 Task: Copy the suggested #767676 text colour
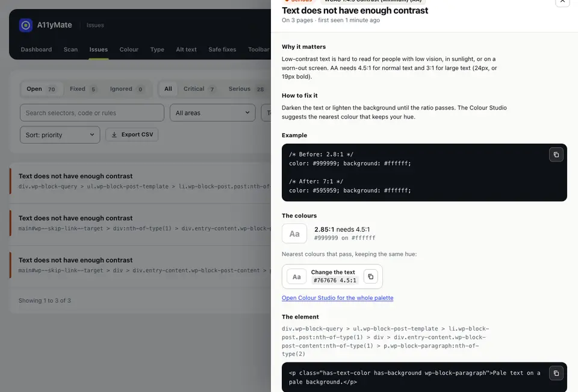coord(370,276)
